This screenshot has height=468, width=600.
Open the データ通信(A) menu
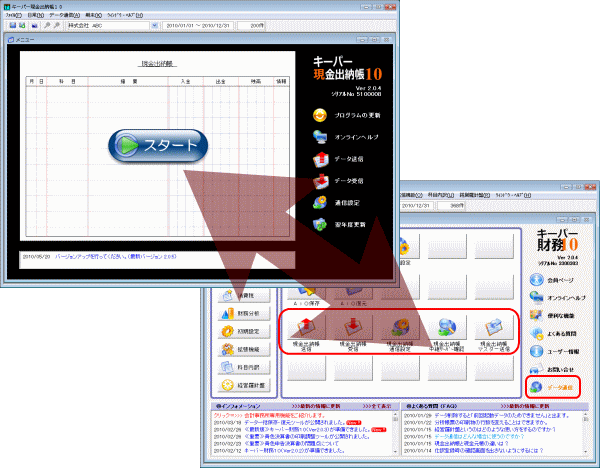click(64, 15)
